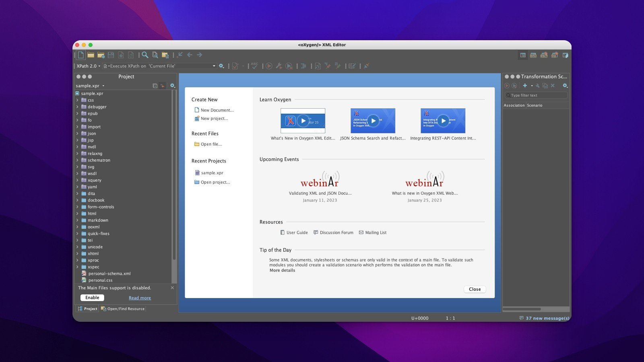
Task: Open the XSLT Debugger perspective icon
Action: click(544, 55)
